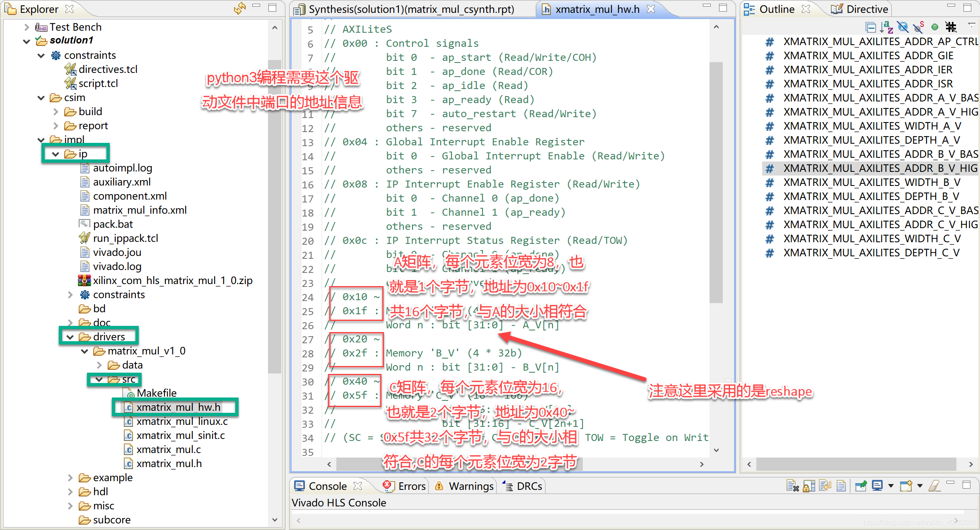Collapse all items in the Outline view
The width and height of the screenshot is (980, 530).
[871, 27]
